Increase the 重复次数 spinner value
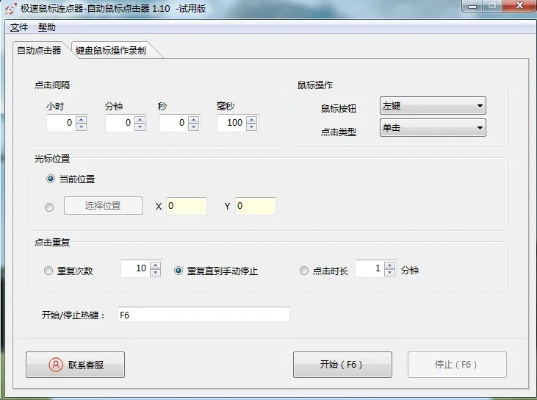Image resolution: width=537 pixels, height=400 pixels. (x=155, y=265)
